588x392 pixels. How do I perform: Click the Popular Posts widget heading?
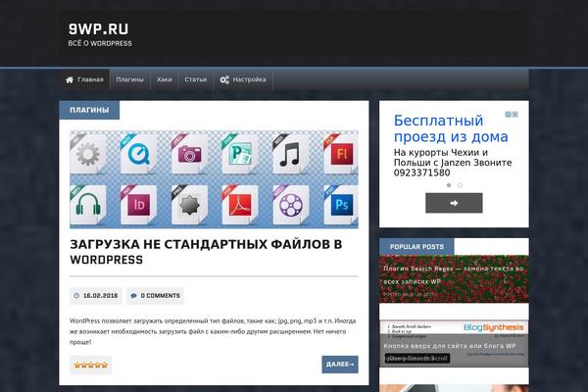point(416,246)
